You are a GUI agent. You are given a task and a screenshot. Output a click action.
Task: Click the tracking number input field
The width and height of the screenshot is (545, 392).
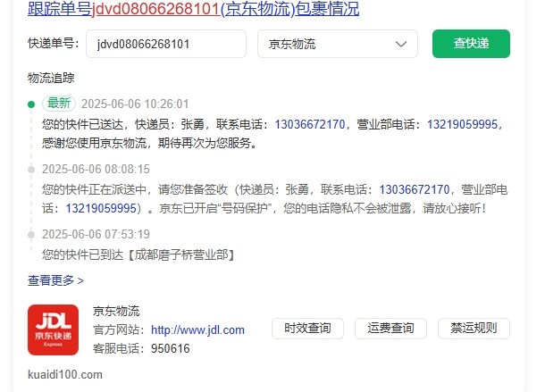(166, 44)
